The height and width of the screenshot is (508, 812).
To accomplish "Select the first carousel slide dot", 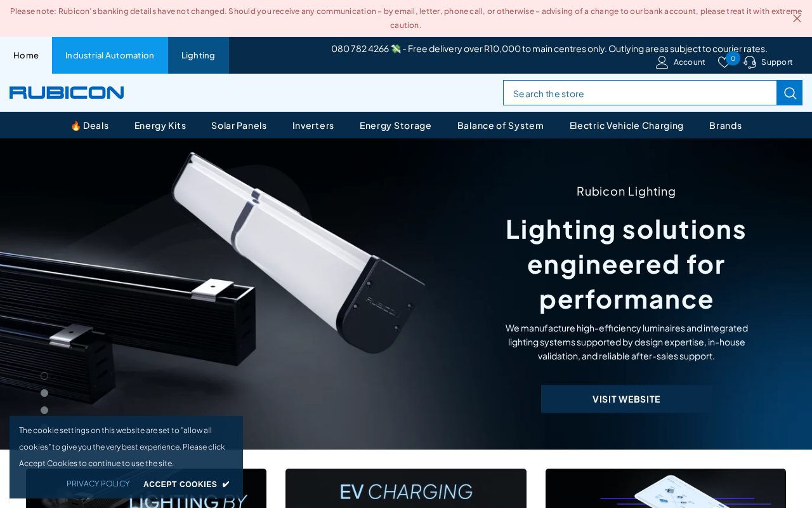I will coord(44,376).
